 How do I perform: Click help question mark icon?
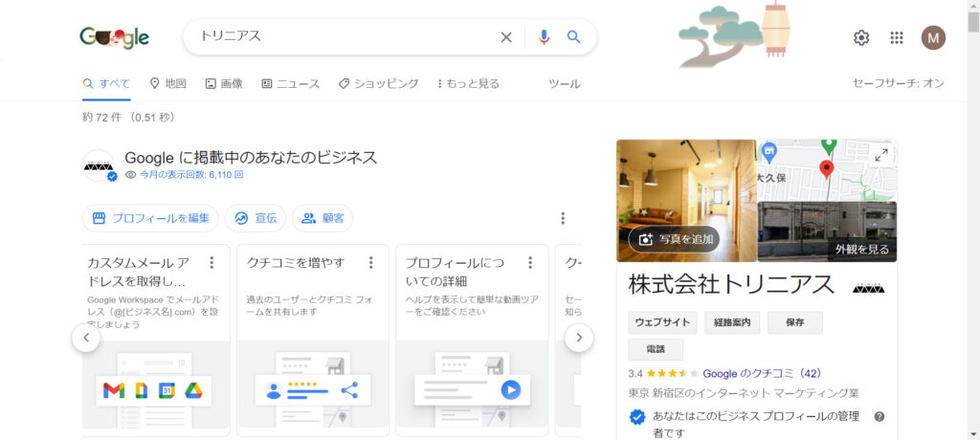pos(880,416)
